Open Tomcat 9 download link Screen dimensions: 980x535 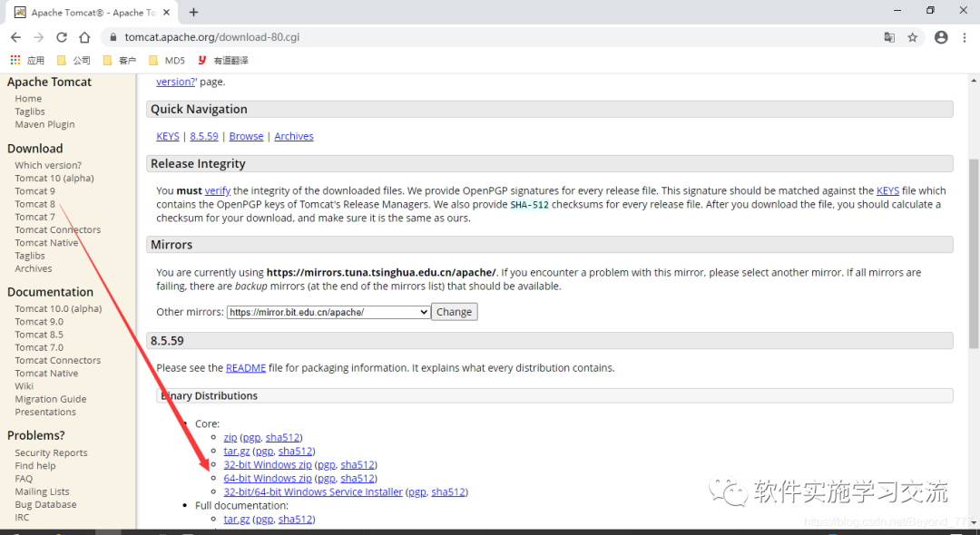[35, 191]
